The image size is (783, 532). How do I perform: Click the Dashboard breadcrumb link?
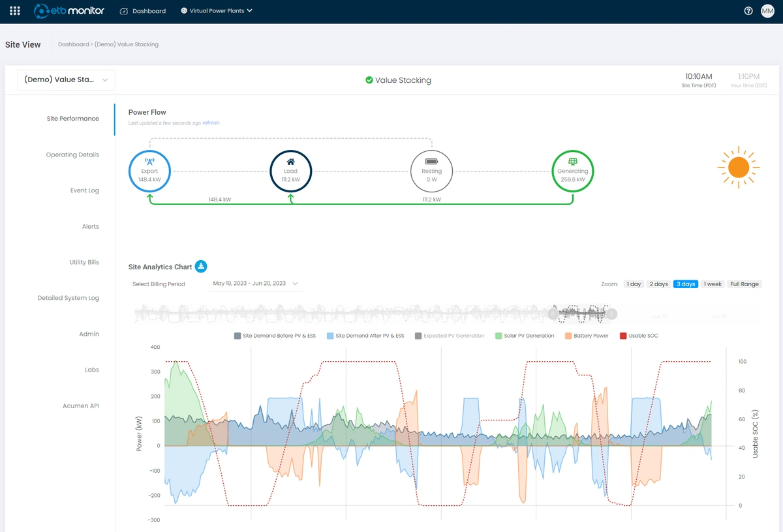click(x=73, y=44)
